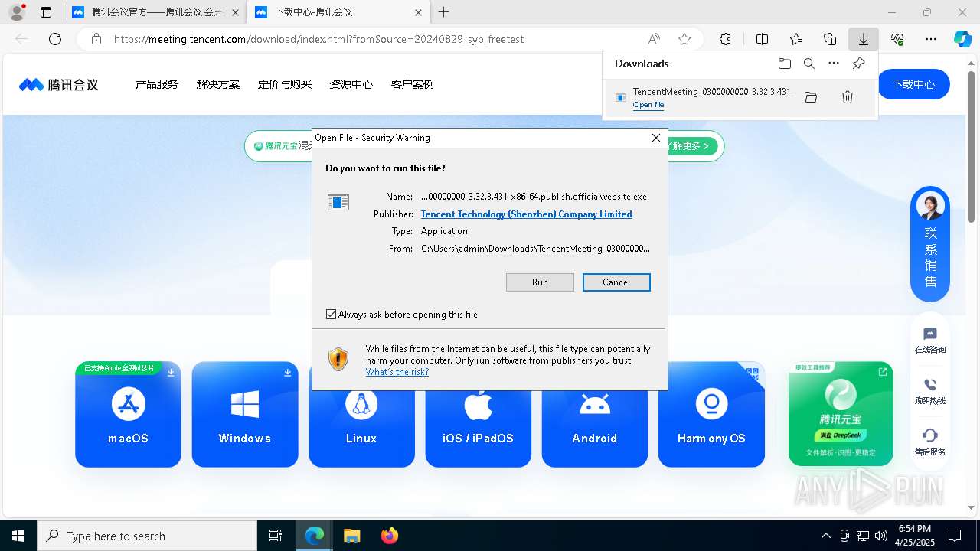This screenshot has width=980, height=551.
Task: Click the taskbar search box
Action: pos(147,536)
